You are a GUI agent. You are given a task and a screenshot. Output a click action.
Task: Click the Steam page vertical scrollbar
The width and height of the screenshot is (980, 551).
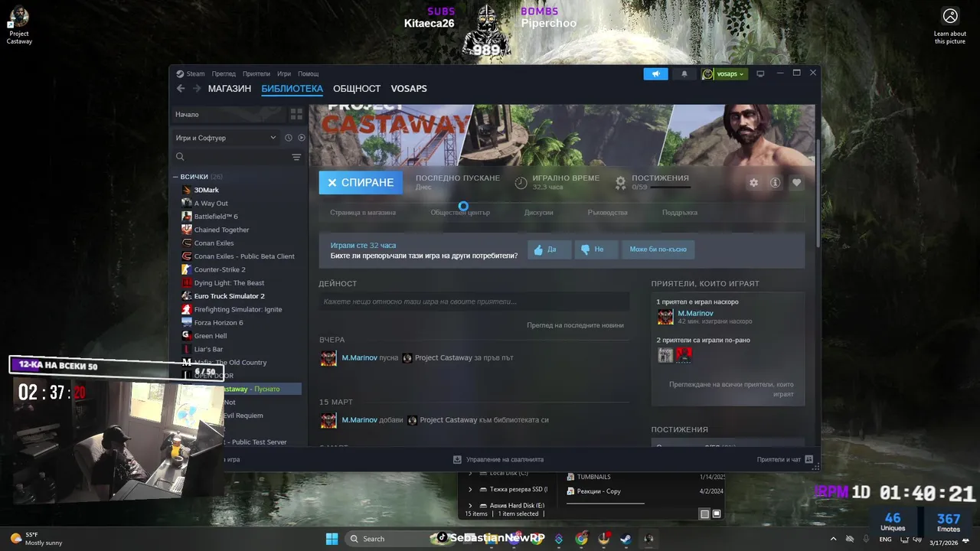pos(818,194)
